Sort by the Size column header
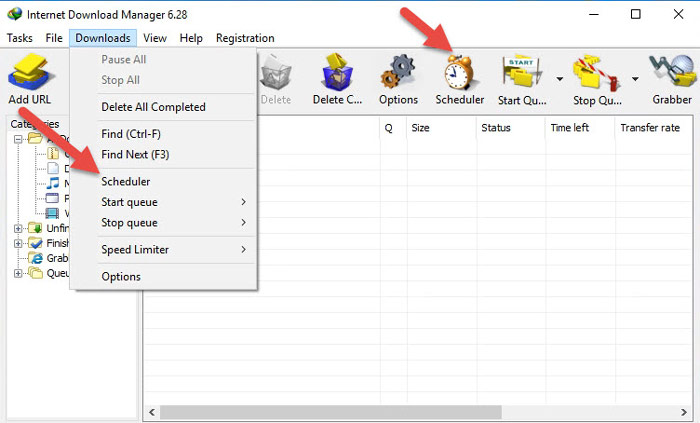This screenshot has height=423, width=700. click(x=441, y=128)
